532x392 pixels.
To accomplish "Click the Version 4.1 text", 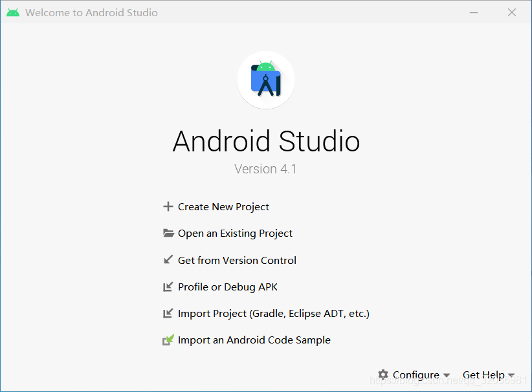I will [265, 169].
